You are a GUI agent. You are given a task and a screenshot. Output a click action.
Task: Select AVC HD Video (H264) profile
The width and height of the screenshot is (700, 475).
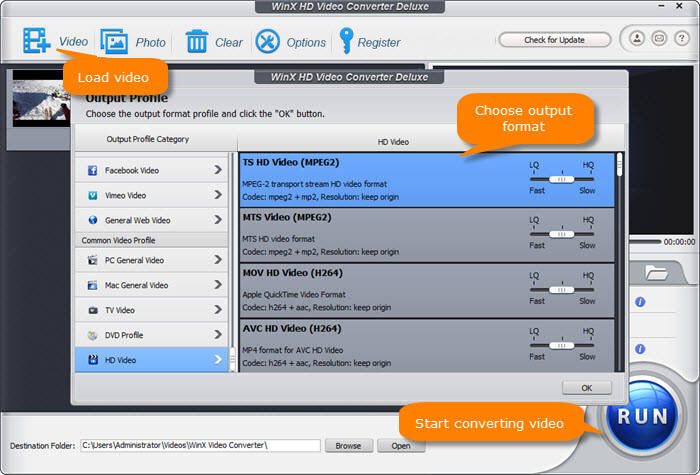[x=427, y=346]
